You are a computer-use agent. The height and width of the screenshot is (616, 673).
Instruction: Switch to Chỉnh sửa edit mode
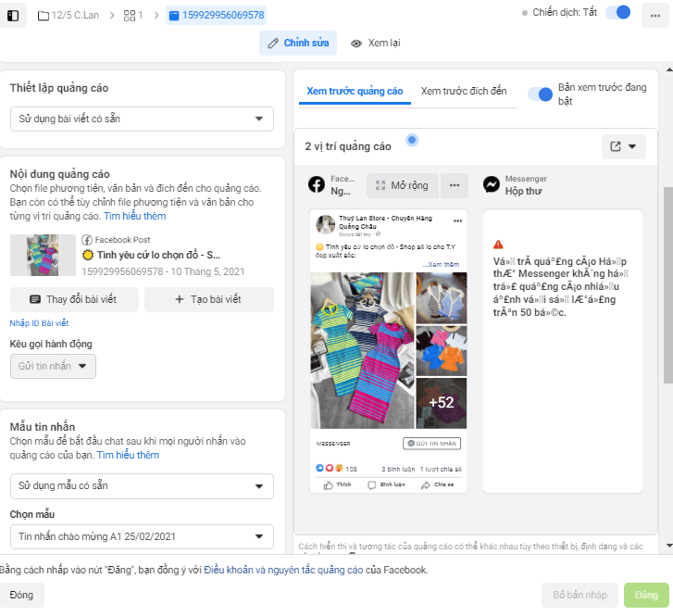click(298, 43)
